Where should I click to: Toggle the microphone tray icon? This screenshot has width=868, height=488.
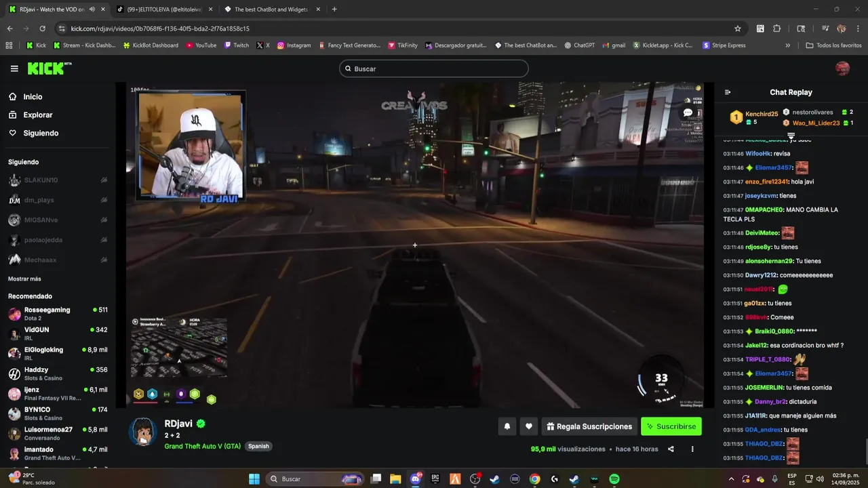click(774, 479)
